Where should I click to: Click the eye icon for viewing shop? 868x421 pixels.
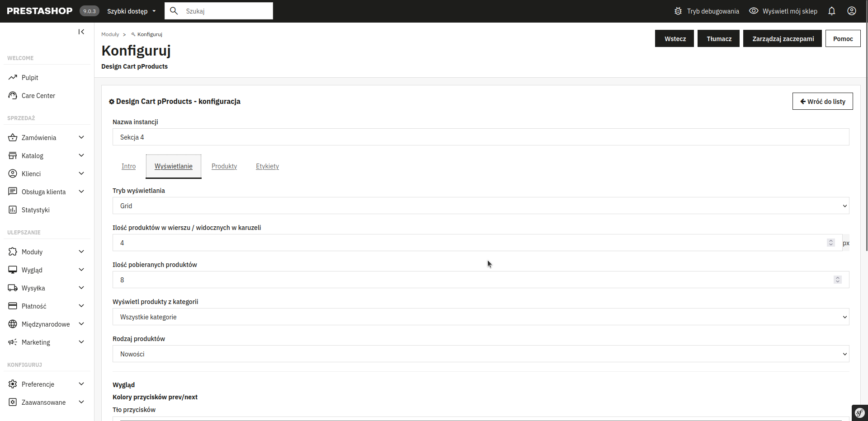pyautogui.click(x=754, y=11)
